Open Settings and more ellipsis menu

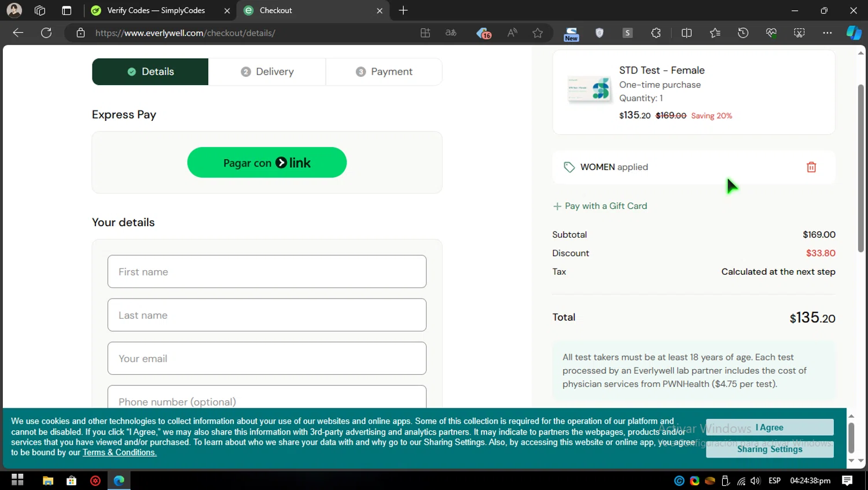coord(827,33)
